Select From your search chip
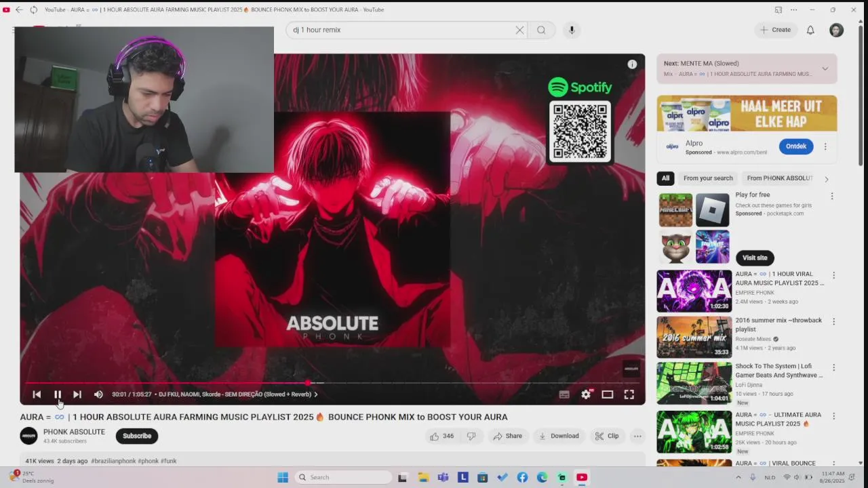Viewport: 868px width, 488px height. [708, 178]
